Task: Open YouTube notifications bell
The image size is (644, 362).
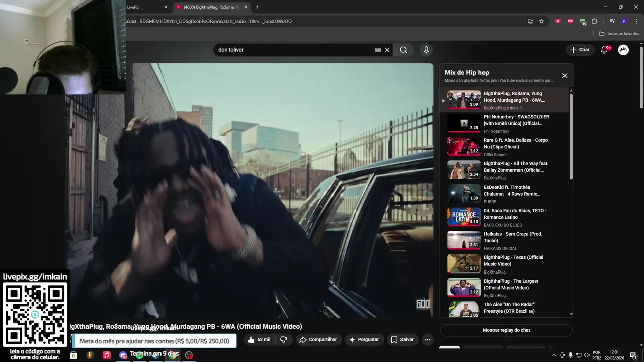Action: (x=604, y=50)
